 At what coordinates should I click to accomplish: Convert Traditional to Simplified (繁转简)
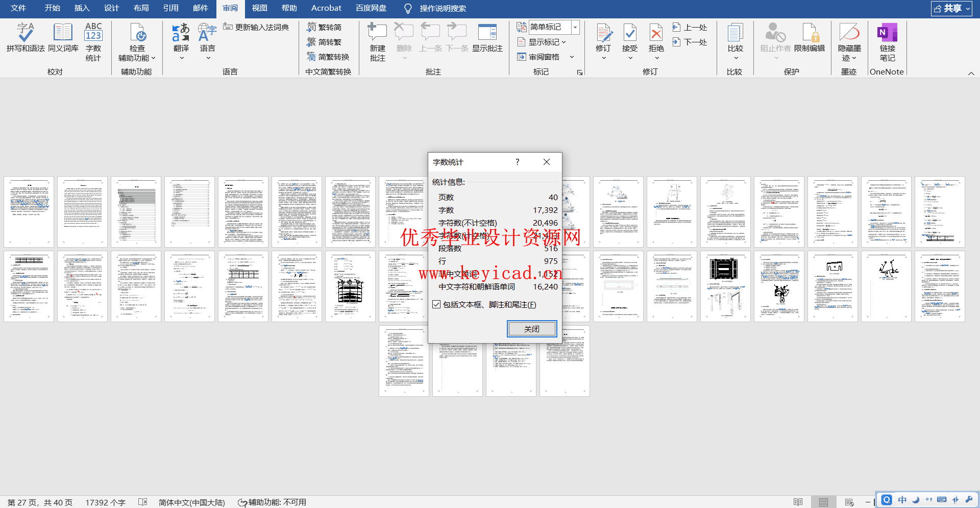pos(325,27)
